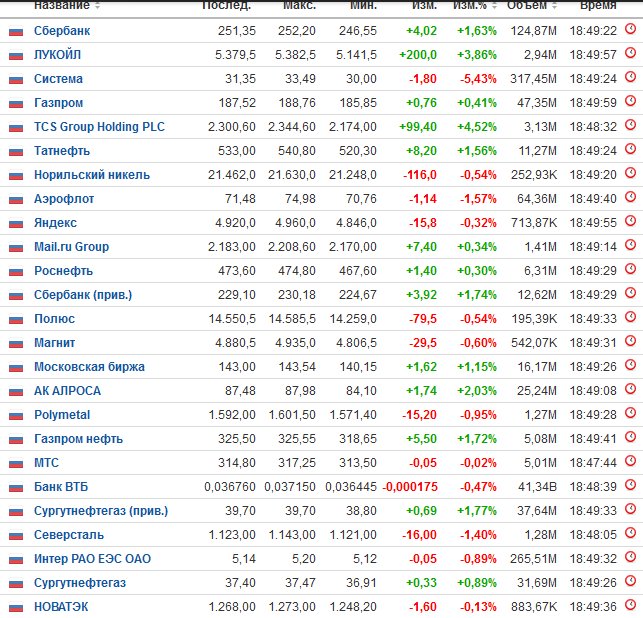Viewport: 643px width, 618px height.
Task: Click the clock icon in Система row
Action: [x=630, y=77]
